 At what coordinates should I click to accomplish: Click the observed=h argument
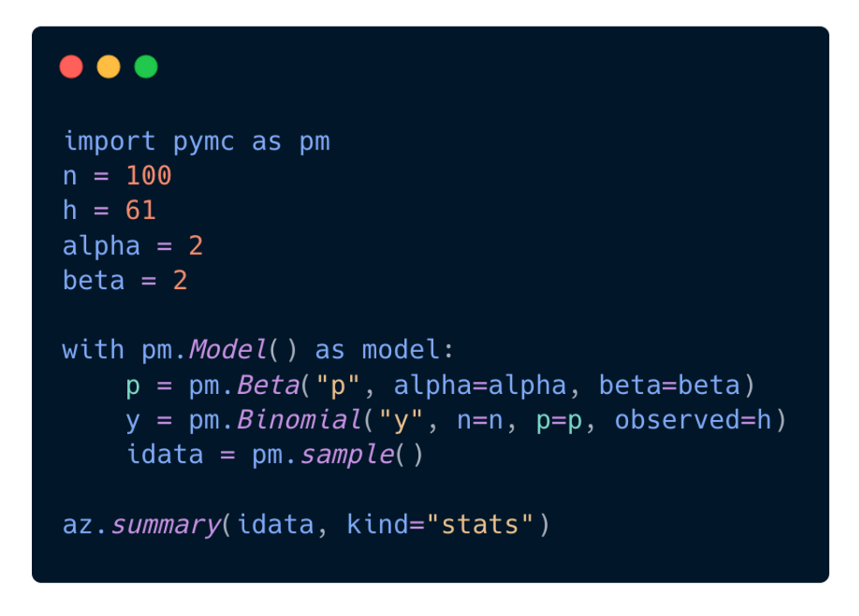692,420
